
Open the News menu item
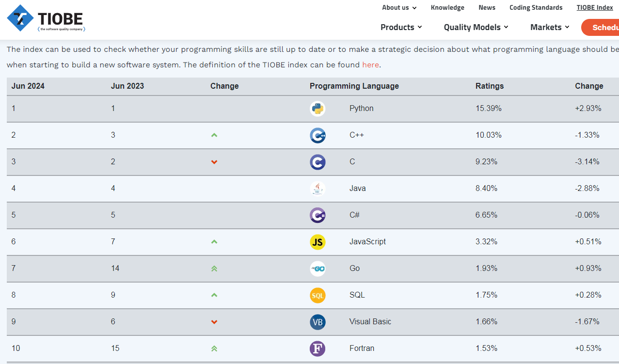[x=487, y=8]
